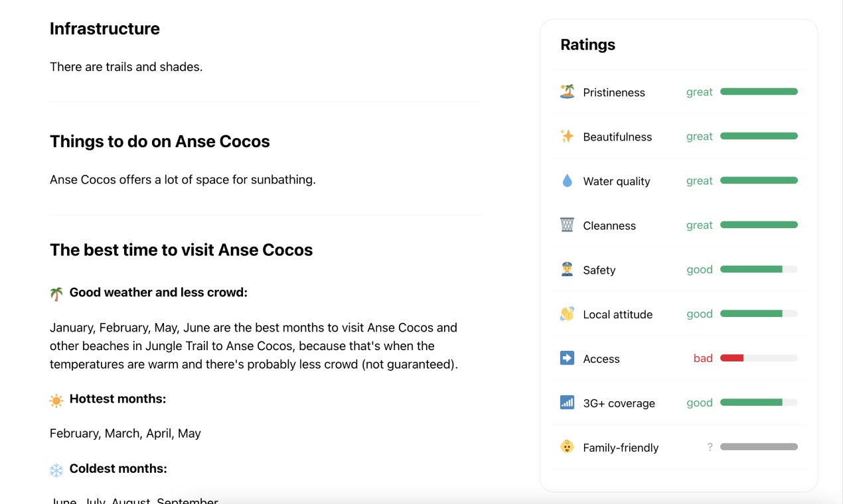Viewport: 843px width, 504px height.
Task: Click the palm tree icon beside Good weather
Action: tap(56, 293)
